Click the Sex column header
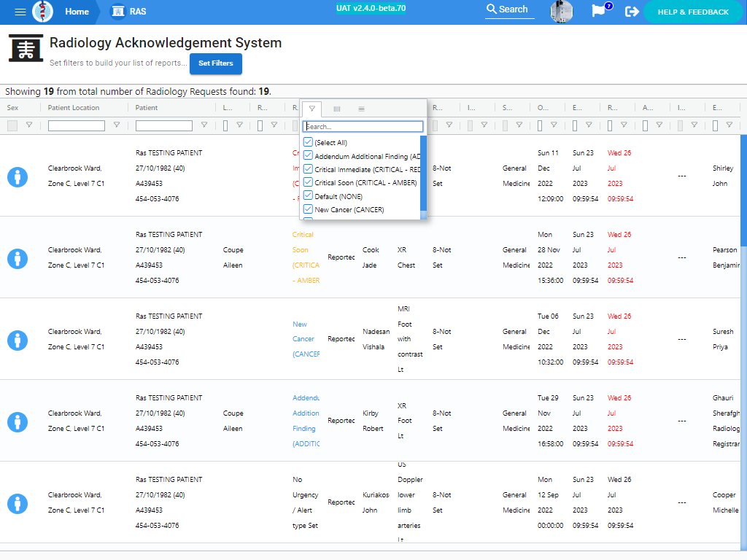 [13, 108]
